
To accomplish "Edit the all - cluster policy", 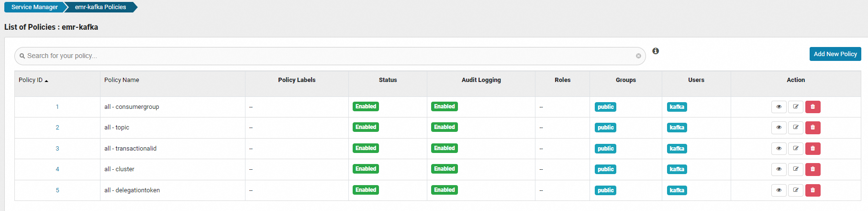I will click(x=796, y=169).
